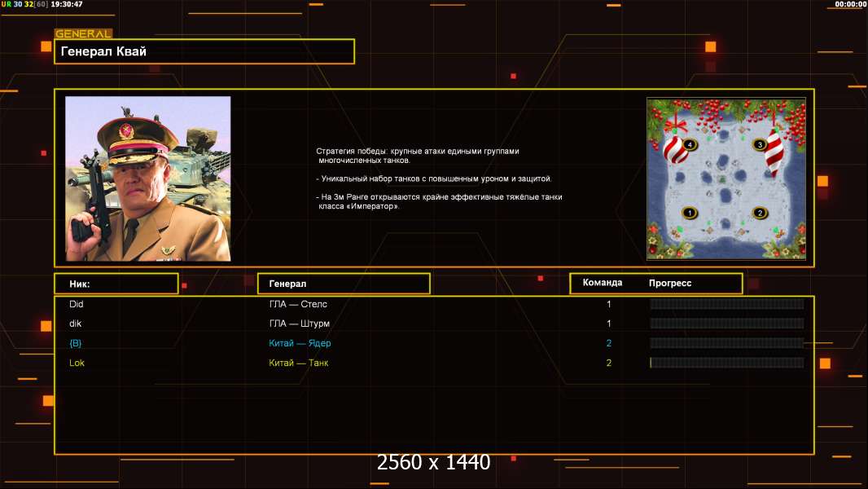Select start position 4 on the map
868x489 pixels.
click(x=690, y=144)
